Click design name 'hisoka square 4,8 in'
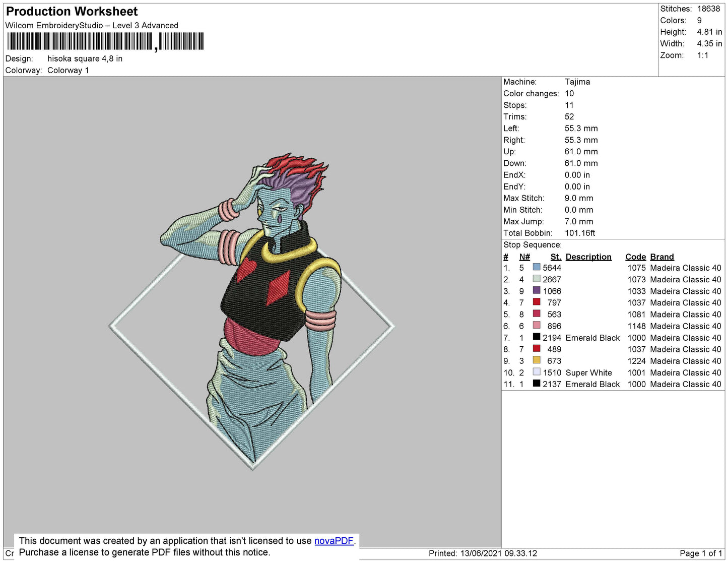The image size is (728, 563). (85, 58)
